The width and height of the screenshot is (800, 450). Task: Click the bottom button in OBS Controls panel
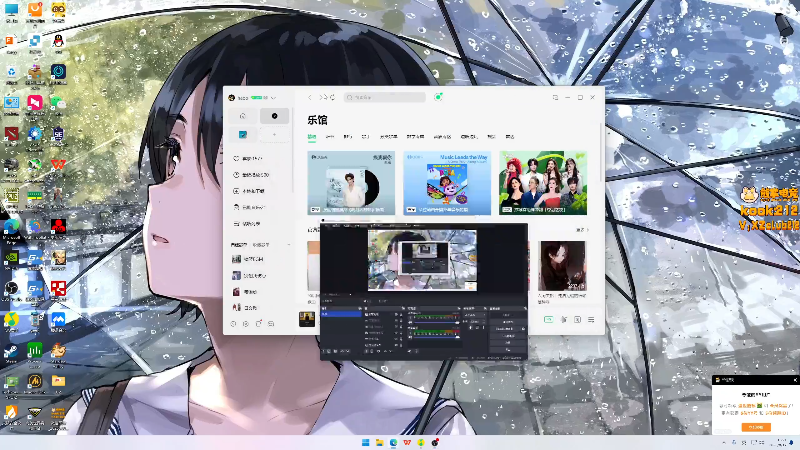click(508, 349)
